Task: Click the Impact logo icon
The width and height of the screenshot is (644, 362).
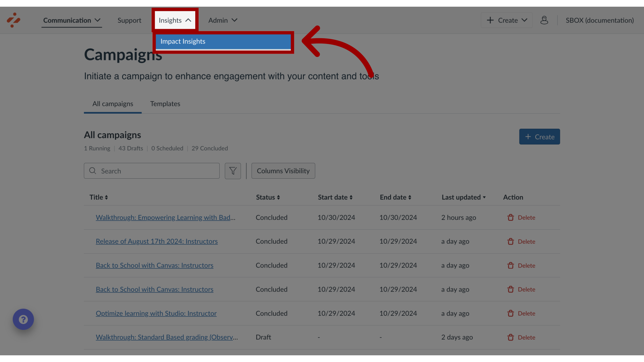Action: (x=13, y=20)
